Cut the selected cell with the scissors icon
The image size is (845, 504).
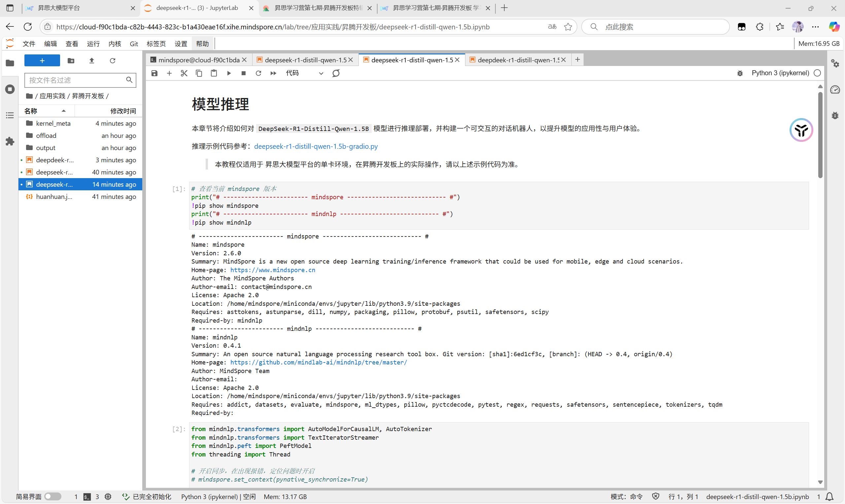pos(184,73)
